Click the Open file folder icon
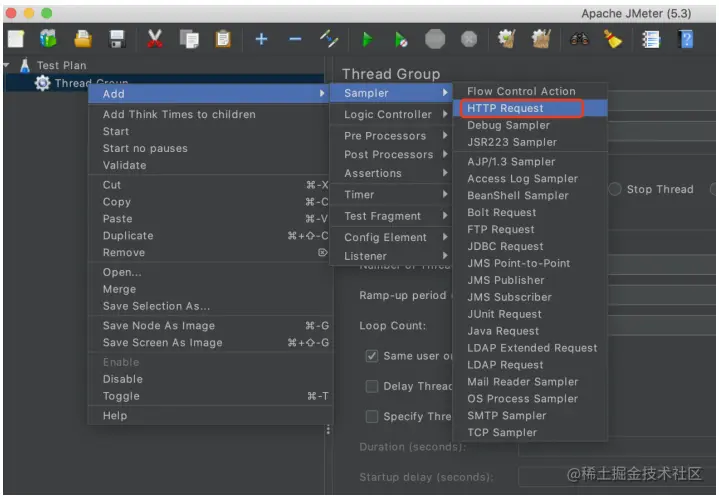719x499 pixels. coord(83,39)
